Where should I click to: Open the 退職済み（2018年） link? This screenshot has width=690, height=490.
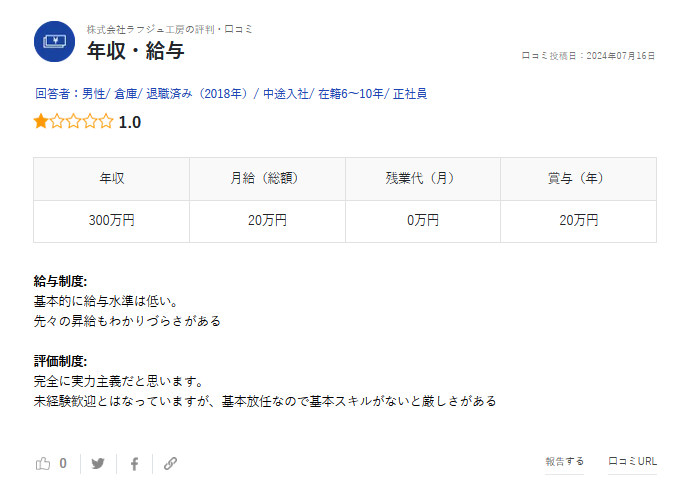pyautogui.click(x=199, y=94)
